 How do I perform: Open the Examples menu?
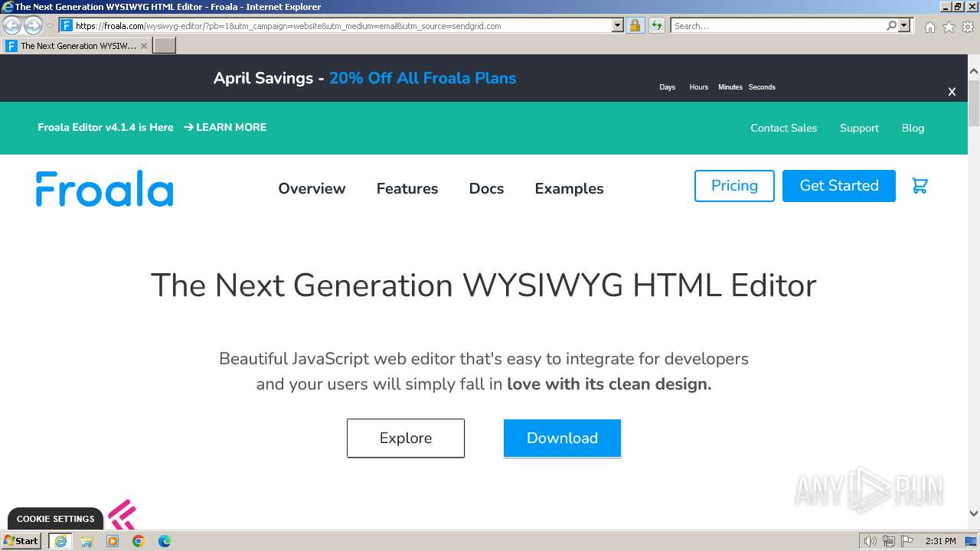point(569,188)
